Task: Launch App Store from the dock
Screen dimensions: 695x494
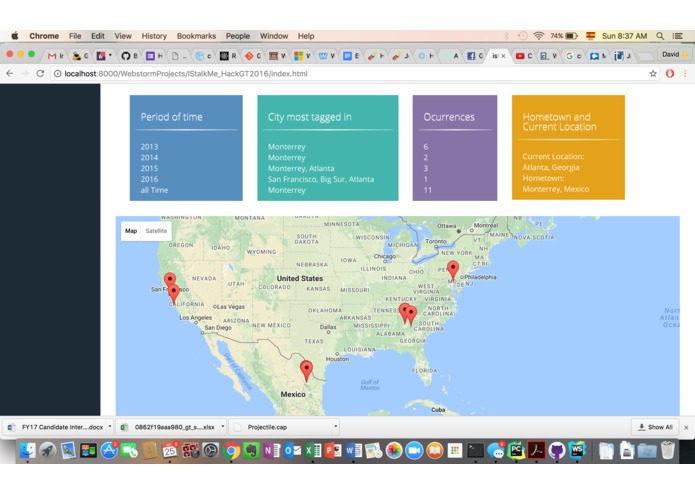Action: tap(109, 451)
